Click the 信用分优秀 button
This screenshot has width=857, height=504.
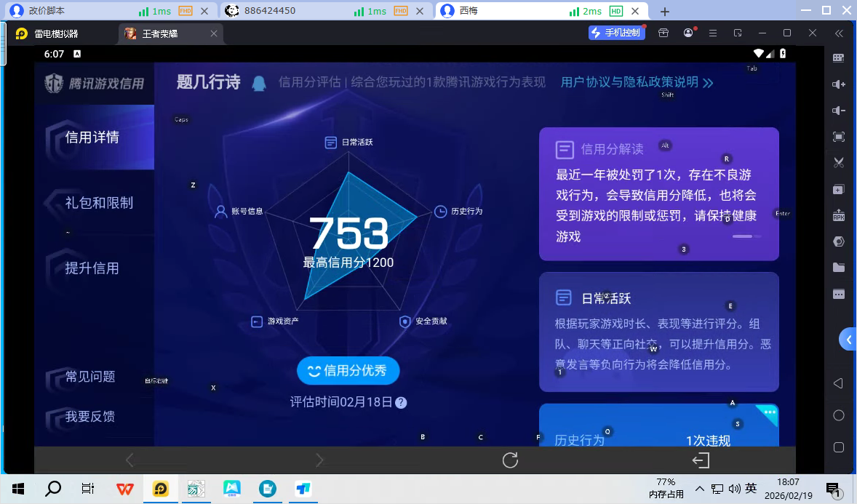348,370
